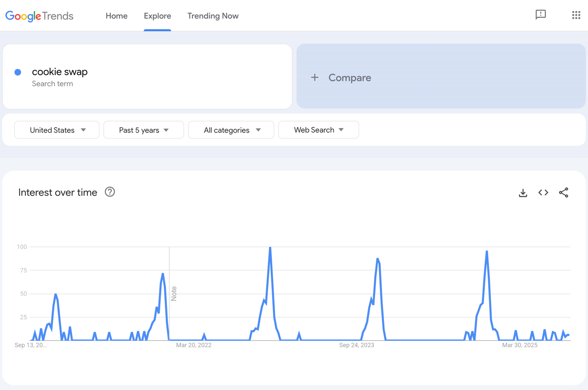Open the help icon beside Interest over time

[x=110, y=192]
